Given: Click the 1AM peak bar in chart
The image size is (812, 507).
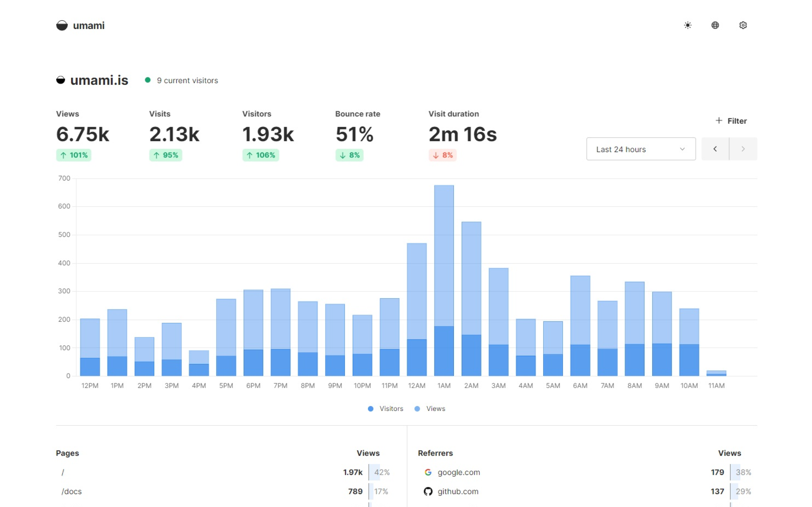Looking at the screenshot, I should (444, 268).
